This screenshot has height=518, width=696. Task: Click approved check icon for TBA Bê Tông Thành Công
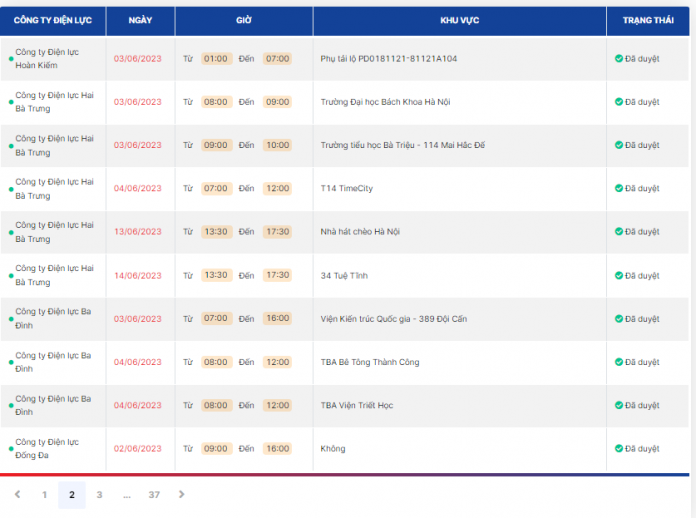[619, 362]
